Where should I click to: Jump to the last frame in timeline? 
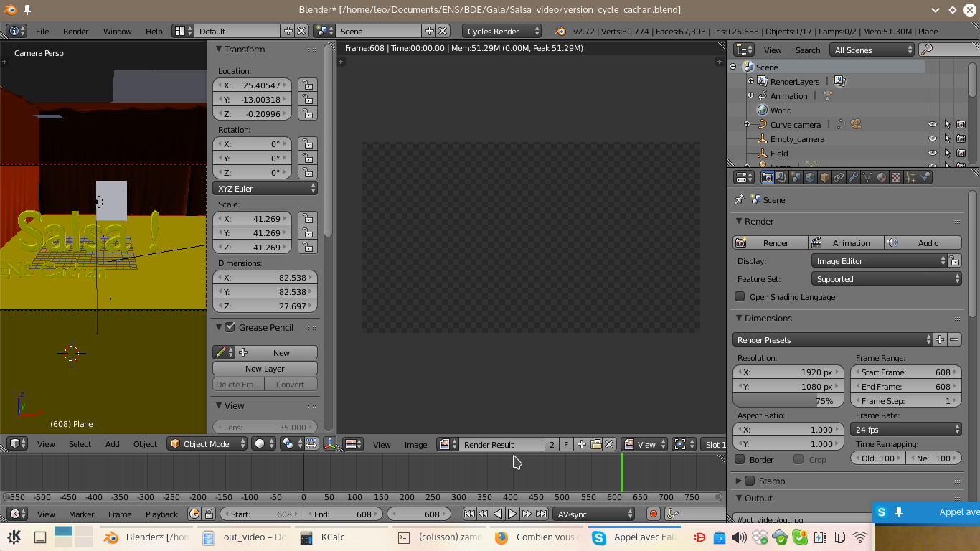pos(541,514)
